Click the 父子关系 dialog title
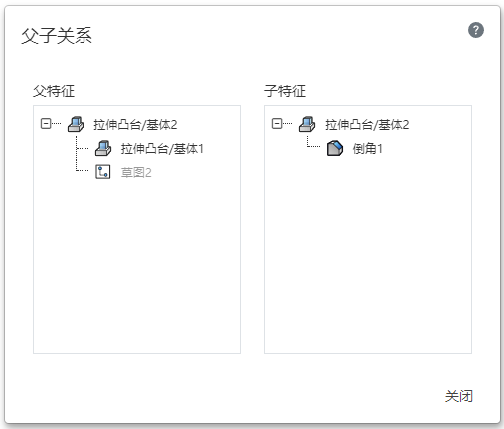504x429 pixels. pos(57,35)
